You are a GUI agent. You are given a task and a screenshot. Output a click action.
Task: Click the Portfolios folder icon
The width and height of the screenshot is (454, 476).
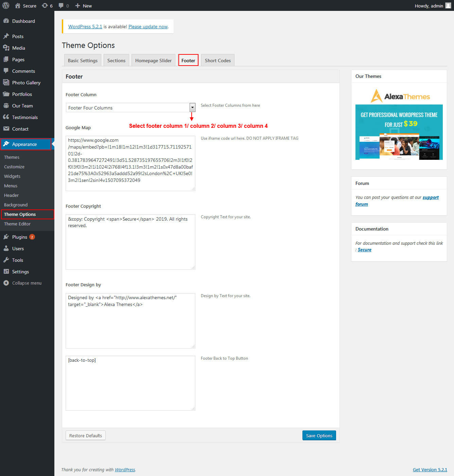pyautogui.click(x=6, y=94)
